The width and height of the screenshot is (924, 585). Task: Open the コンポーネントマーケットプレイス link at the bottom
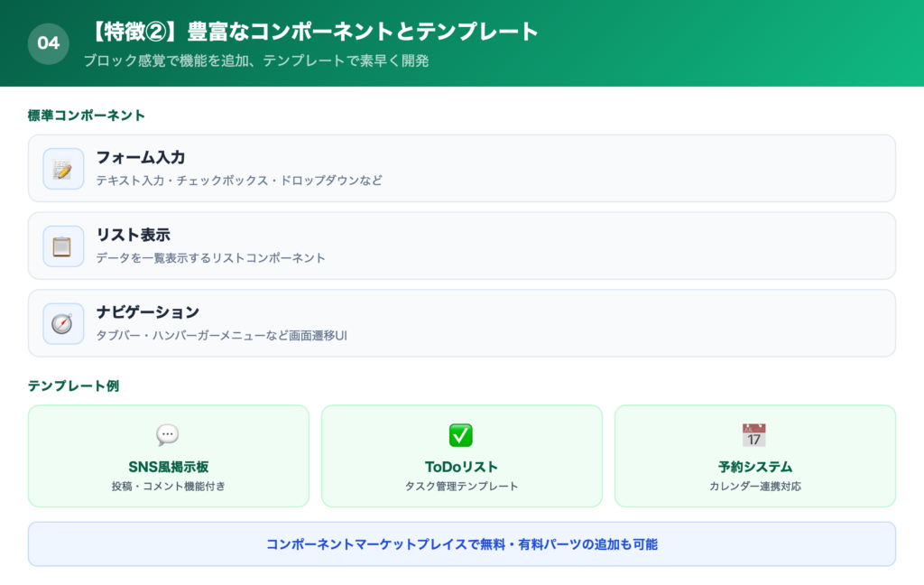click(461, 543)
